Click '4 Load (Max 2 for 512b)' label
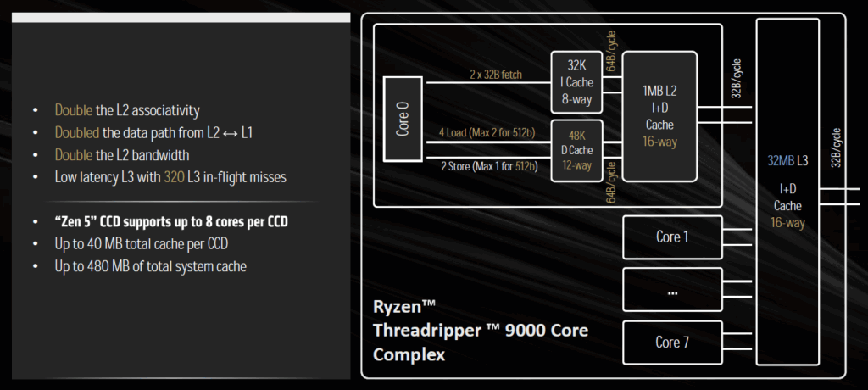The image size is (868, 390). (489, 133)
